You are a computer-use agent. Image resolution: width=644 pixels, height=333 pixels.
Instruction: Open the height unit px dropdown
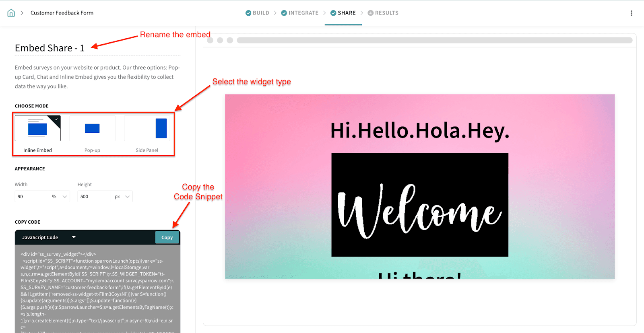[x=122, y=197]
